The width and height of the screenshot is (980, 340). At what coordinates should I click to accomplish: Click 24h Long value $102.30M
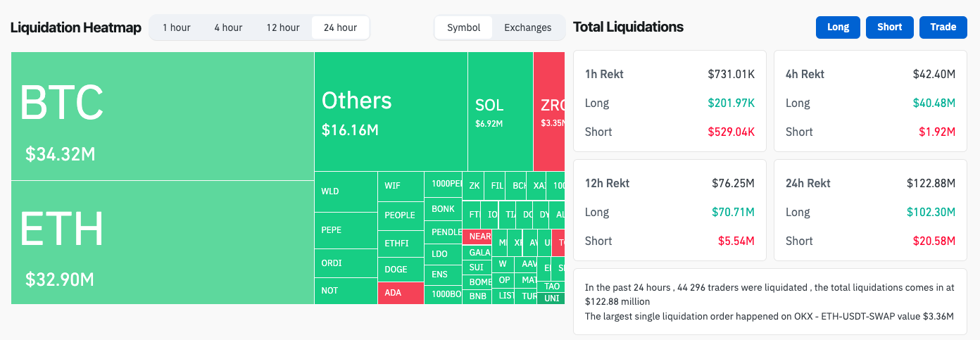[x=931, y=212]
